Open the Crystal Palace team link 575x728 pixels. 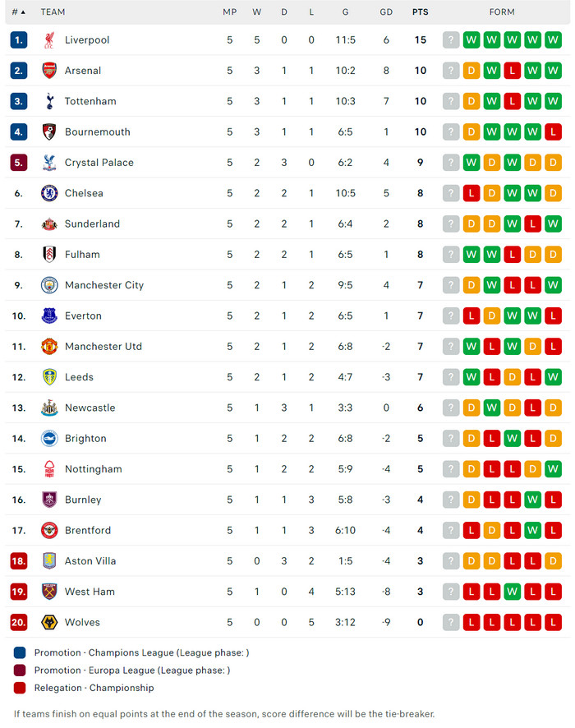pyautogui.click(x=99, y=163)
